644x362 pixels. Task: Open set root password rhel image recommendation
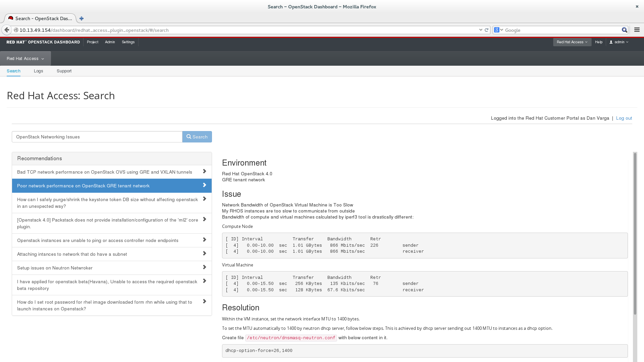112,305
